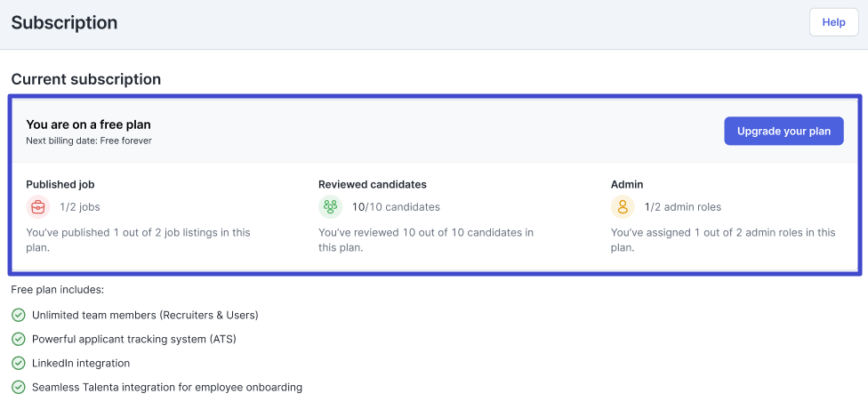868x410 pixels.
Task: Click Upgrade your plan button
Action: click(x=784, y=131)
